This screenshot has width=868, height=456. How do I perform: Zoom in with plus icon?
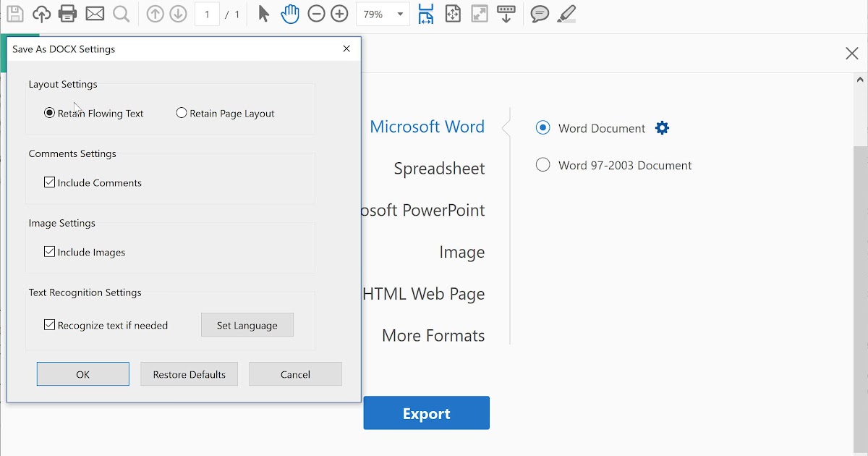point(339,14)
